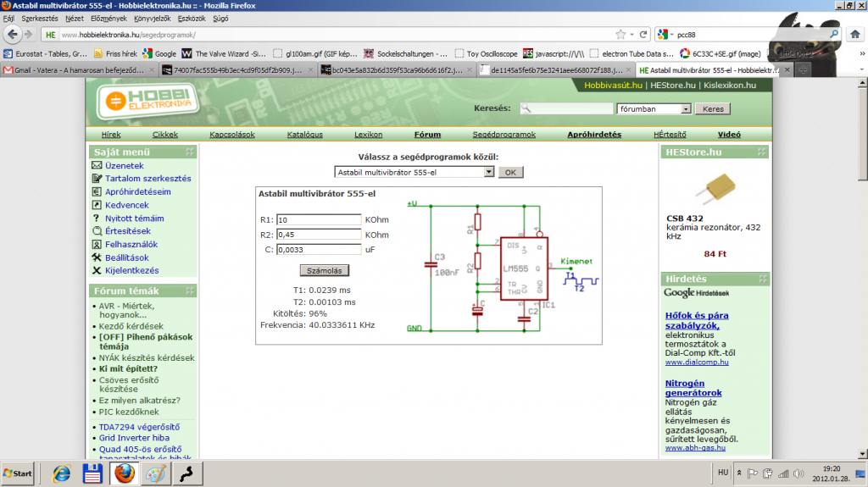Click the volume speaker tray icon
868x487 pixels.
(x=798, y=473)
